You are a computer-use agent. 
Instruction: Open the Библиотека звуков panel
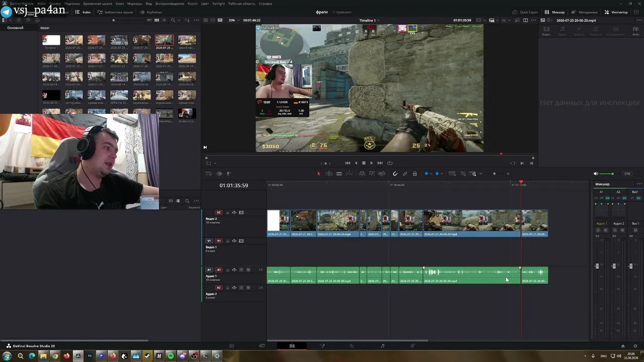click(x=114, y=12)
